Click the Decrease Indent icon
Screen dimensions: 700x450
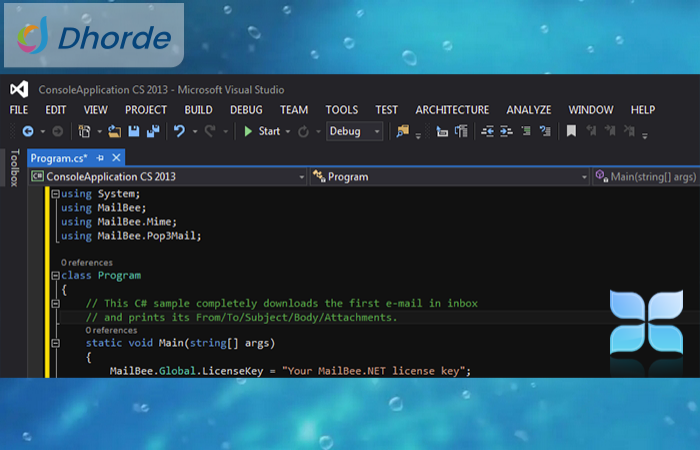[x=487, y=131]
